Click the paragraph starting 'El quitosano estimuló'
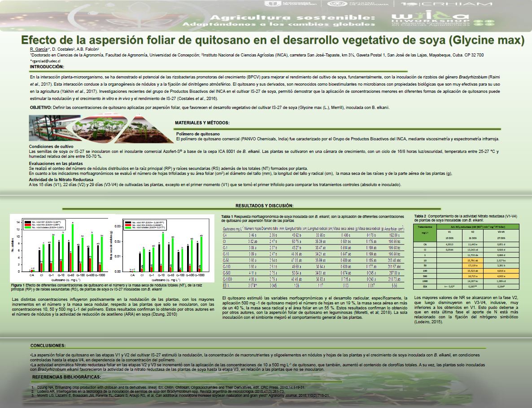The image size is (532, 408). [315, 308]
